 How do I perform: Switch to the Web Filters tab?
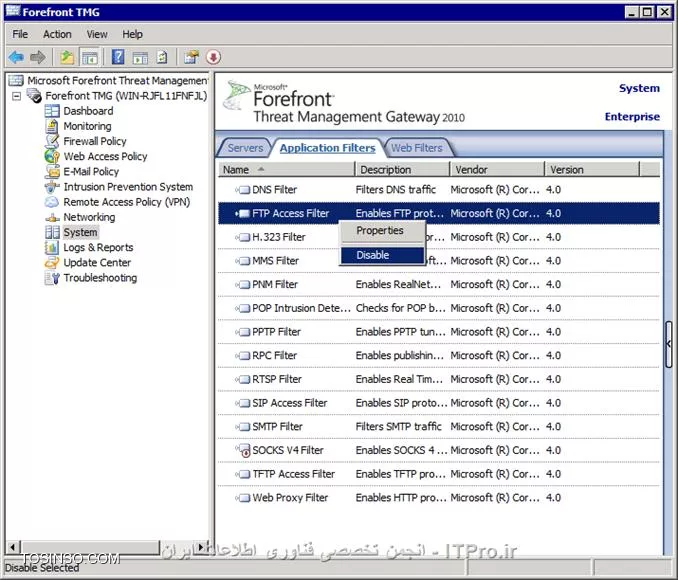point(416,148)
